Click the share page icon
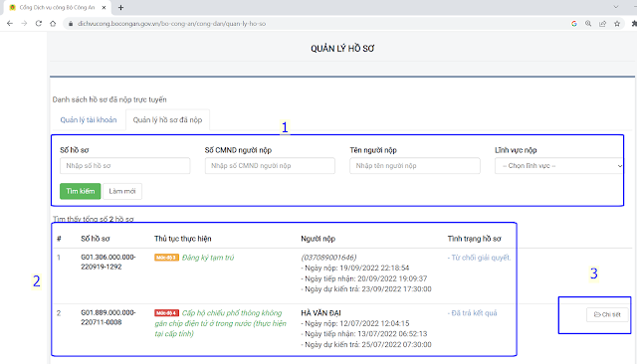 [x=602, y=24]
